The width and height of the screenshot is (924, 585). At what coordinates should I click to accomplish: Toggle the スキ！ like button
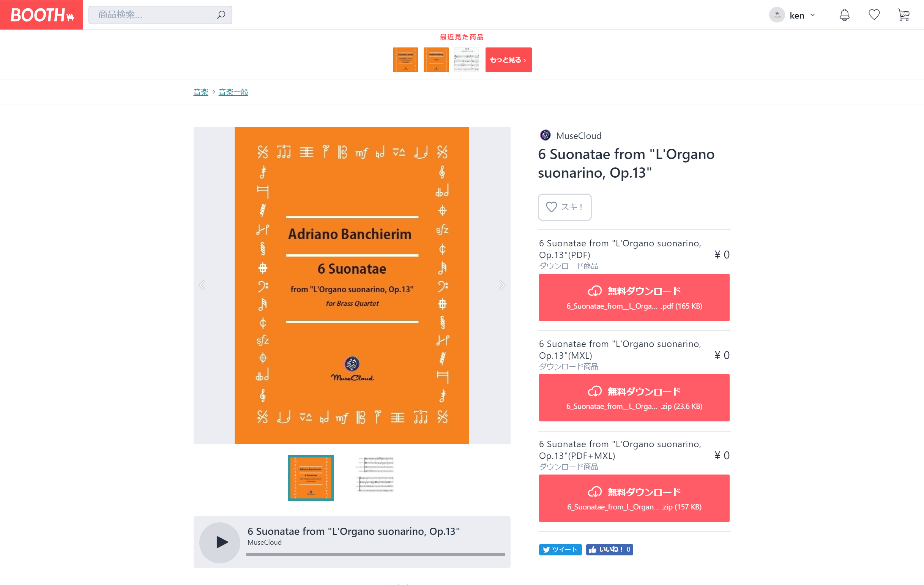[564, 207]
